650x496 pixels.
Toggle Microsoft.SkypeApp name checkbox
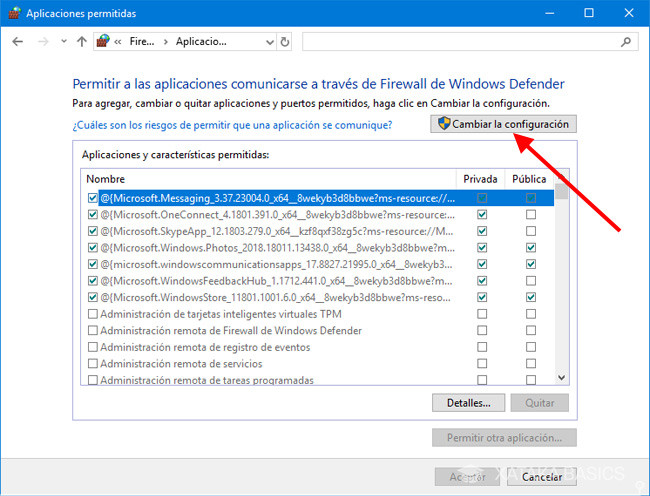click(93, 231)
